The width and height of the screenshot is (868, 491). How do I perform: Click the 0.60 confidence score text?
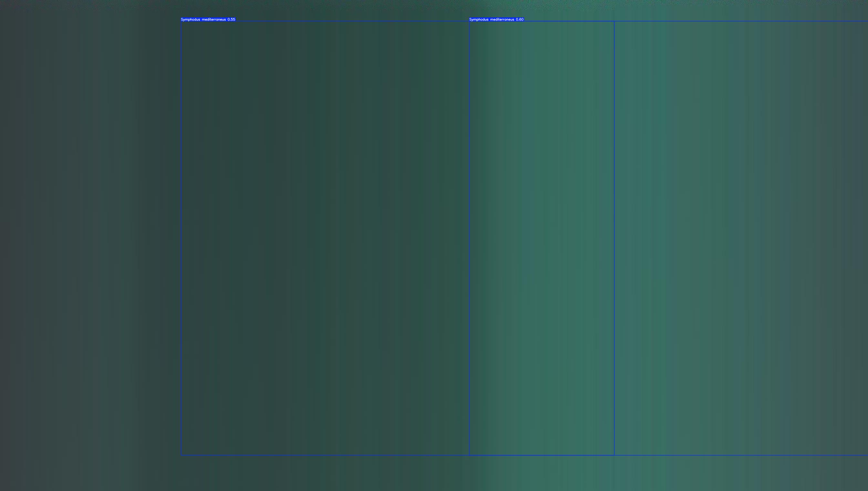pyautogui.click(x=520, y=20)
